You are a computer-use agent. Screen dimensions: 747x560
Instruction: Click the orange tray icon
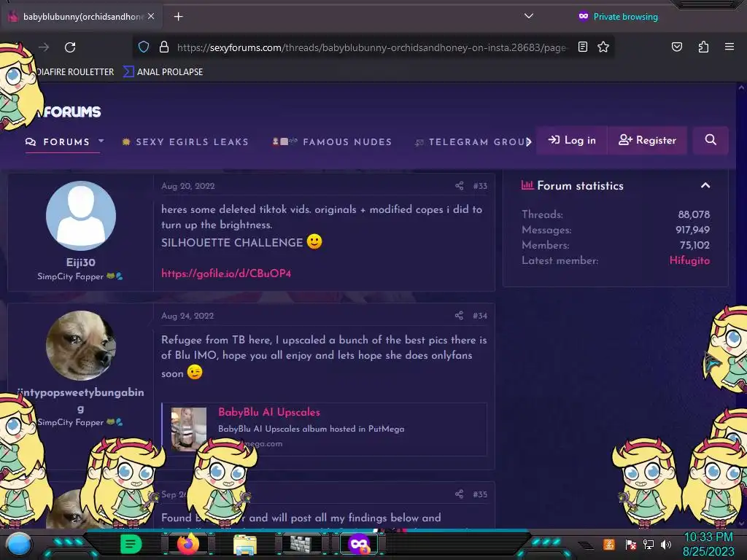pyautogui.click(x=608, y=544)
